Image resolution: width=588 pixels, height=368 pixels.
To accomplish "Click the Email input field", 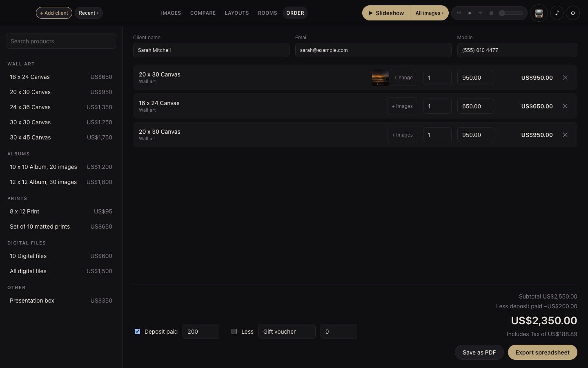I will (x=373, y=50).
